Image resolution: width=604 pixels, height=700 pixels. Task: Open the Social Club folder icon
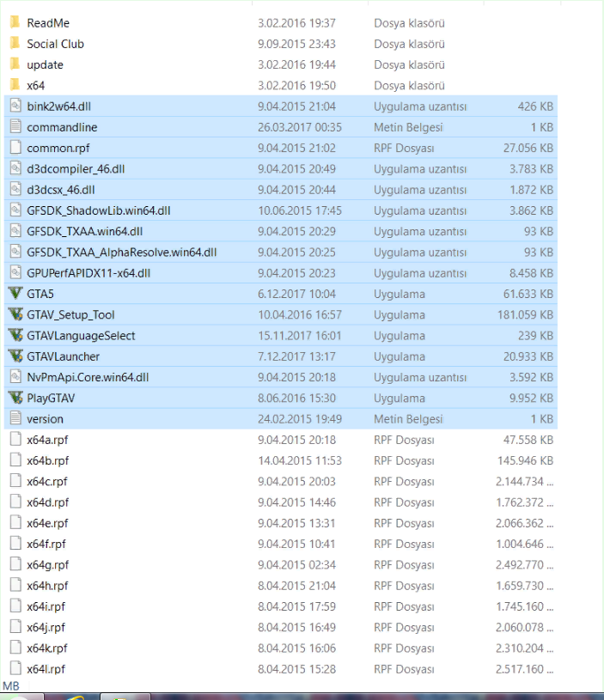pos(15,43)
